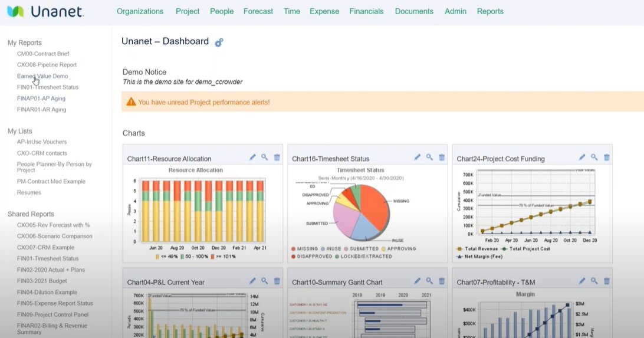Delete Chart16-Timesheet Status using trash icon

click(442, 157)
